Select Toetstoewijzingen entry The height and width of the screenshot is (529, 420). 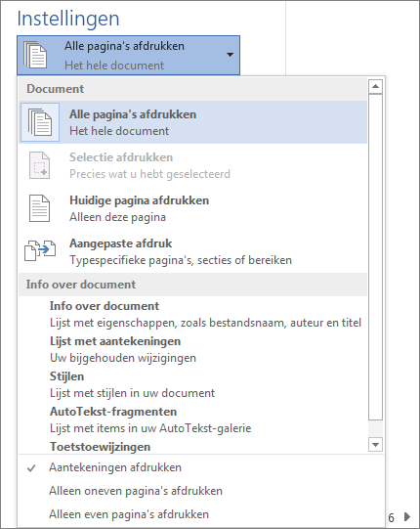pos(192,446)
